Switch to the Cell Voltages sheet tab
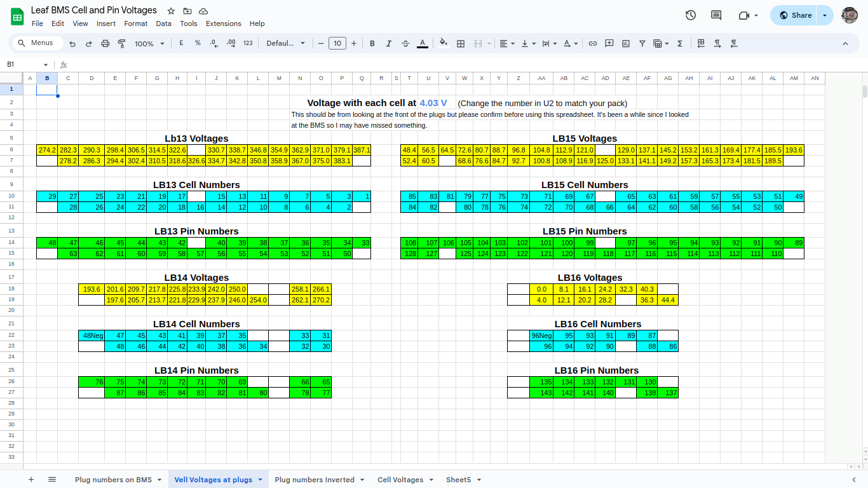Image resolution: width=868 pixels, height=488 pixels. pos(400,480)
